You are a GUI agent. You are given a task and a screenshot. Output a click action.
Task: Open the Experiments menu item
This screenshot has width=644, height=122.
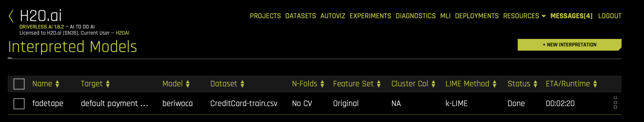(370, 16)
